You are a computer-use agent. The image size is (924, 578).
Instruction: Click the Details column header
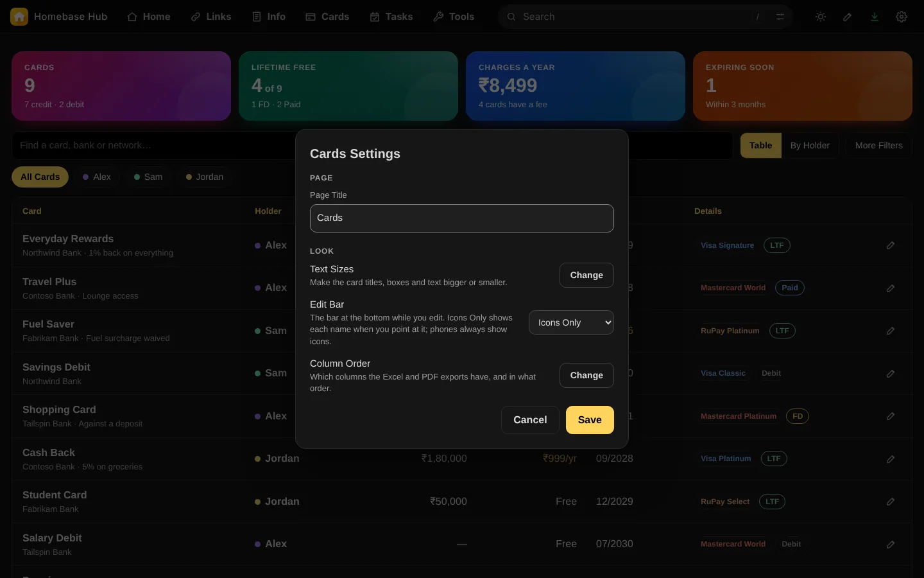[x=708, y=211]
